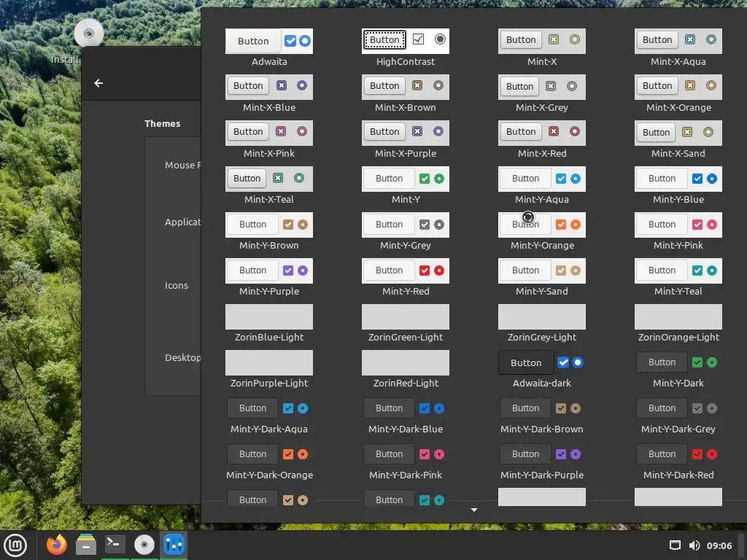Apply the Mint-Y-Grey theme
Image resolution: width=747 pixels, height=560 pixels.
pyautogui.click(x=406, y=231)
